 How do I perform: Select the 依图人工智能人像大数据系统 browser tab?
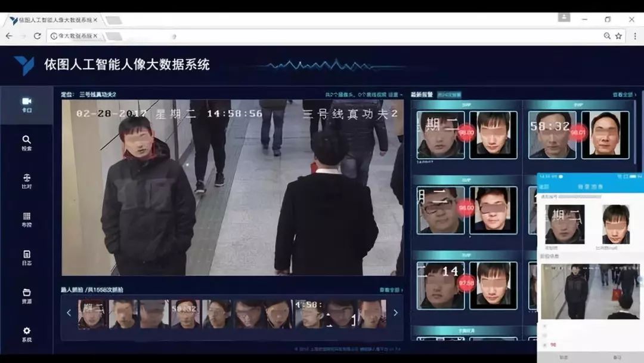pos(54,20)
